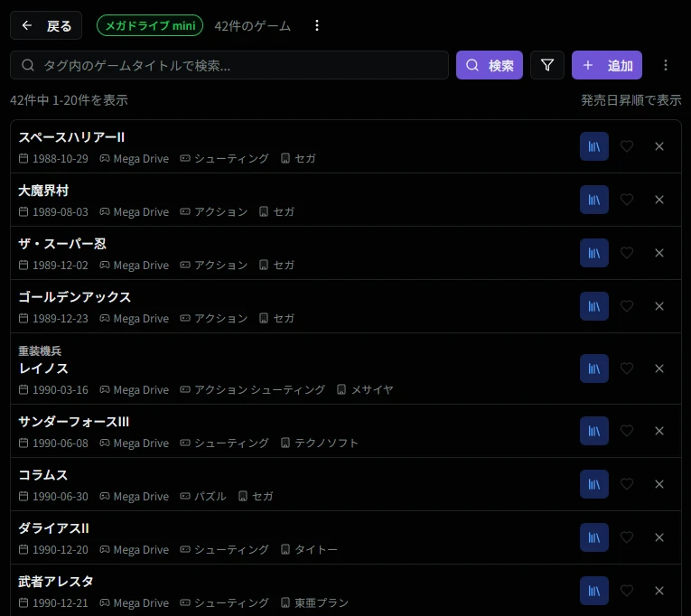This screenshot has height=616, width=691.
Task: Toggle library status for ザ・スーパー忍
Action: click(x=594, y=253)
